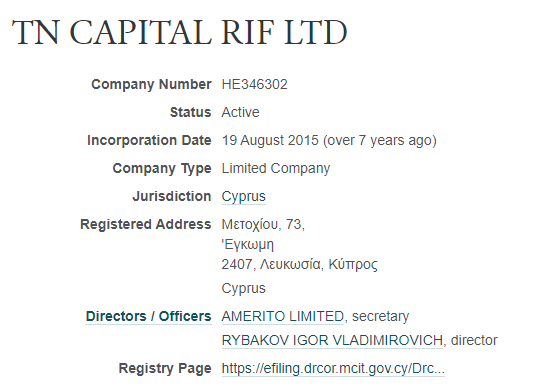Click the Incorporation Date label
Viewport: 560px width, 392px height.
point(149,140)
